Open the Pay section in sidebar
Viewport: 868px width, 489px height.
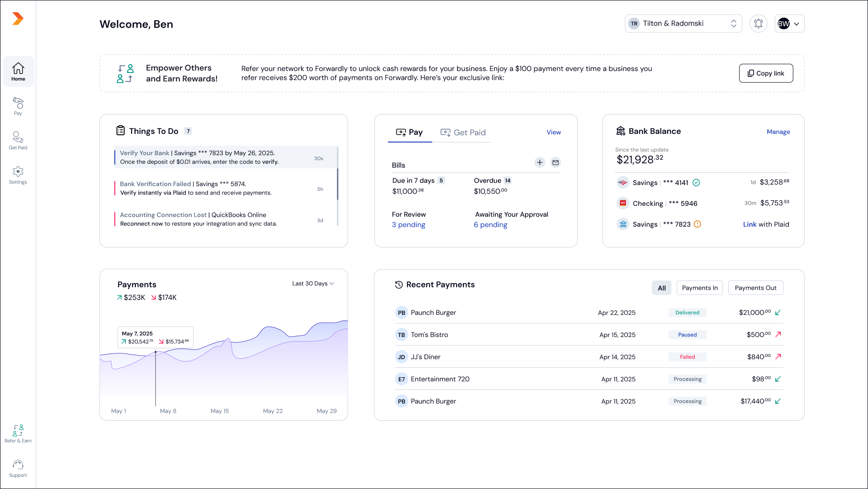point(18,106)
